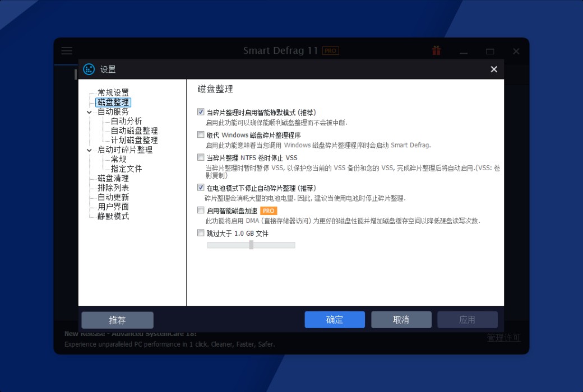
Task: Select 自动服务 in the settings tree
Action: tap(113, 111)
